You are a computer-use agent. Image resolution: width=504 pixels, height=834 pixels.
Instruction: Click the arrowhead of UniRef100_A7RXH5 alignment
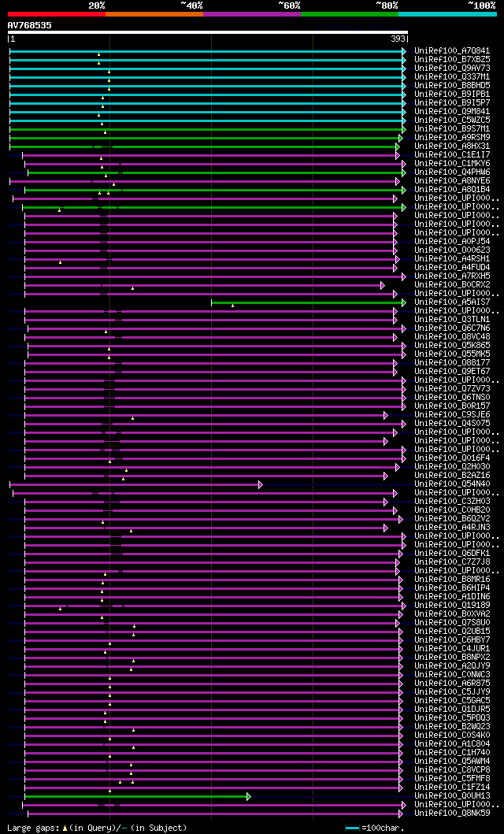click(403, 276)
